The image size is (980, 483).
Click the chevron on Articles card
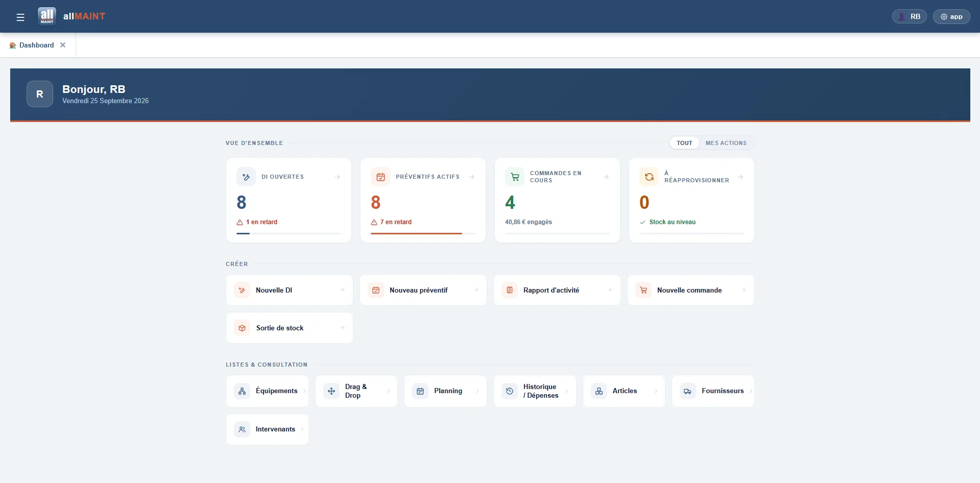[x=656, y=391]
